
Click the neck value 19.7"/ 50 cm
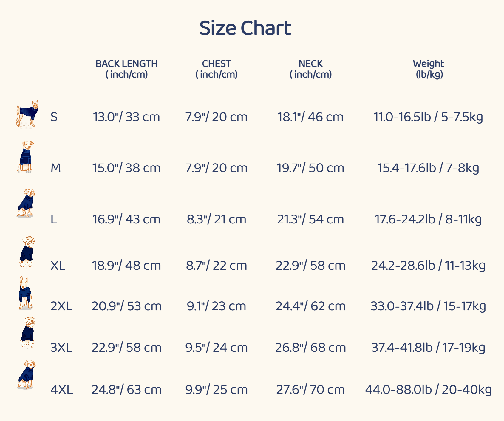point(310,168)
